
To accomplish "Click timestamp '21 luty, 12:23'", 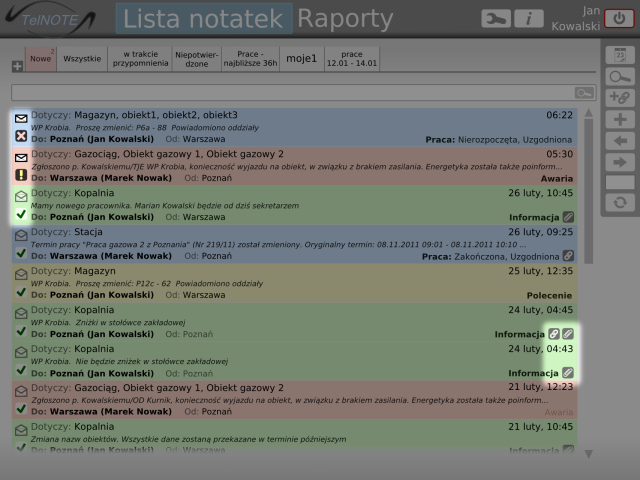I will (540, 387).
